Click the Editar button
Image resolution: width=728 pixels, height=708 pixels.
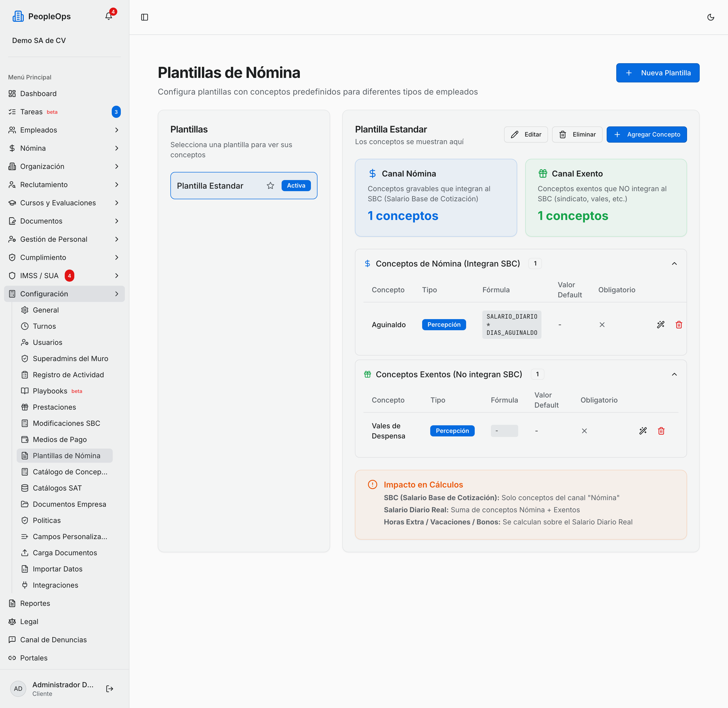[526, 134]
